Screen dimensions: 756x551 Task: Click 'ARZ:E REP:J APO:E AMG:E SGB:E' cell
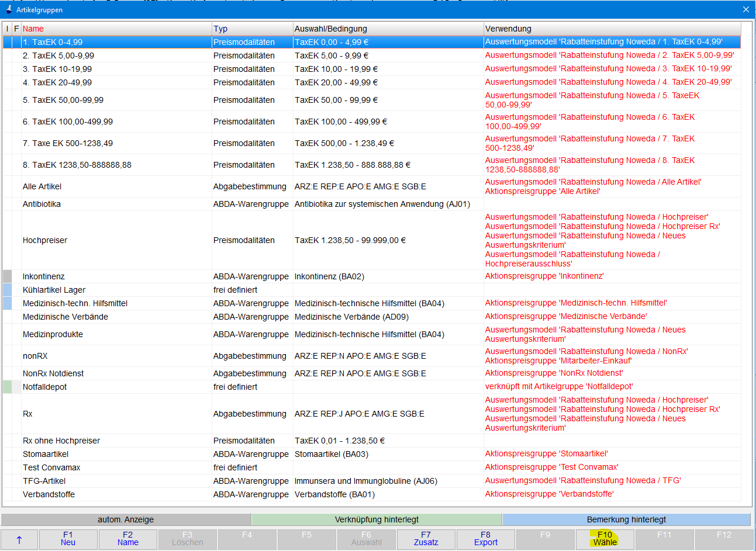click(388, 414)
